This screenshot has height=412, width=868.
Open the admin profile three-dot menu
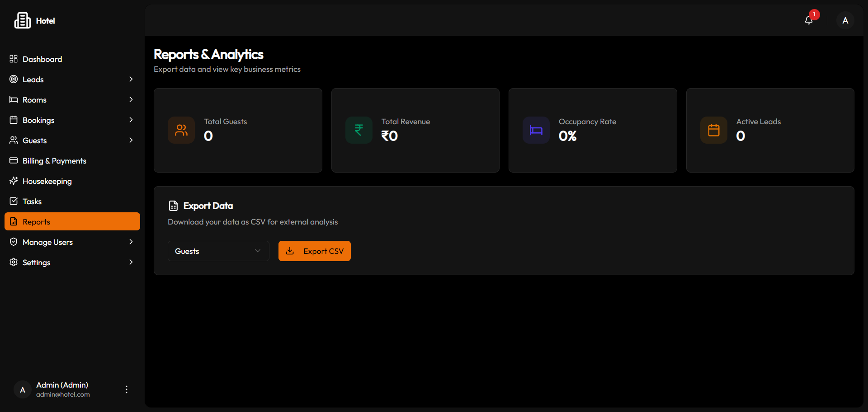point(127,389)
